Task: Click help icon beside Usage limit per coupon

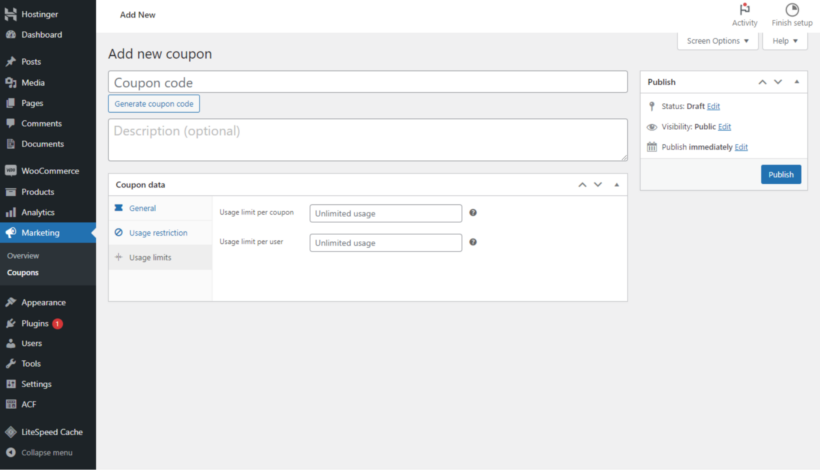Action: 473,213
